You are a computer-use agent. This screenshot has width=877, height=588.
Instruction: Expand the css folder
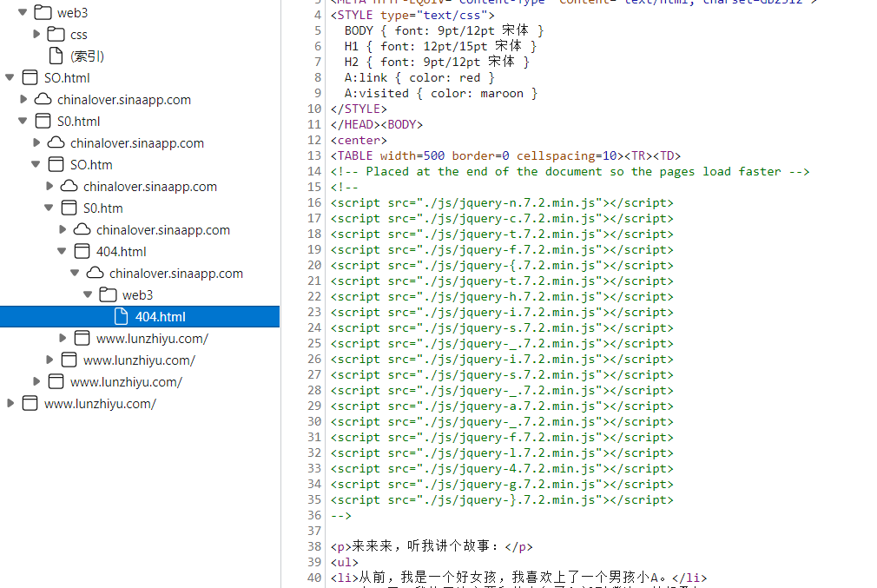pyautogui.click(x=36, y=34)
